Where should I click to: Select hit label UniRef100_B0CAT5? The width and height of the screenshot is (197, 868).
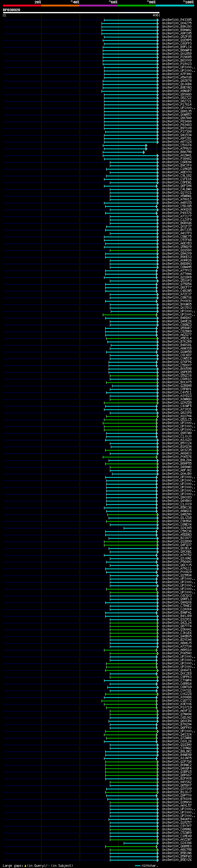point(177,382)
